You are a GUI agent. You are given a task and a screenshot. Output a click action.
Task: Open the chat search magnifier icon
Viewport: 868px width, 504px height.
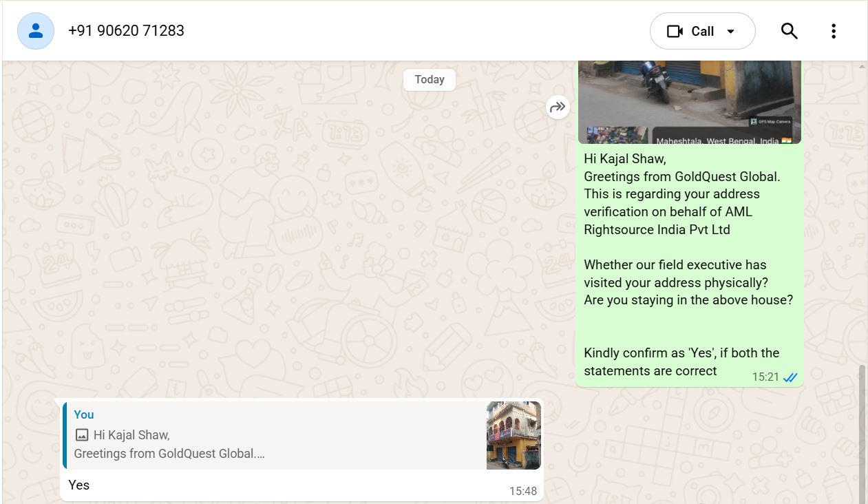click(x=789, y=31)
